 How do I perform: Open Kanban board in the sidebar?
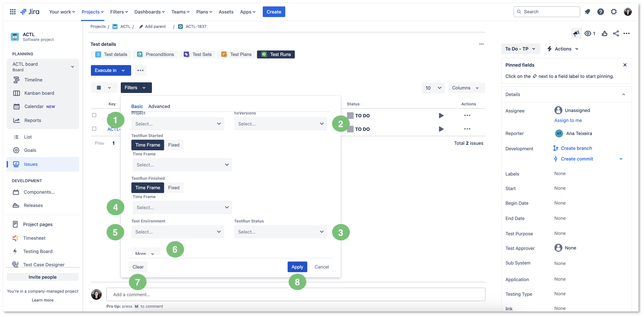pos(39,93)
